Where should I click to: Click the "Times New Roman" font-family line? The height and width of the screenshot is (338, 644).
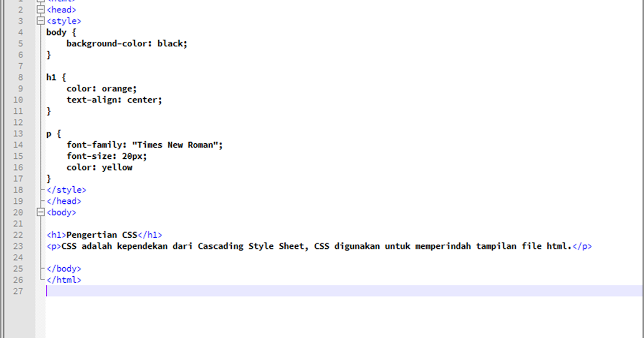[x=144, y=145]
